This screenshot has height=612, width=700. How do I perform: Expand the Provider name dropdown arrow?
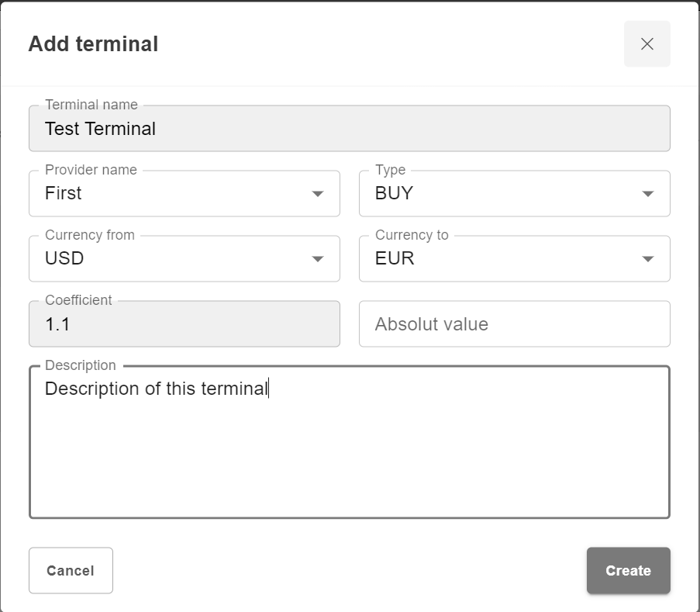click(318, 194)
